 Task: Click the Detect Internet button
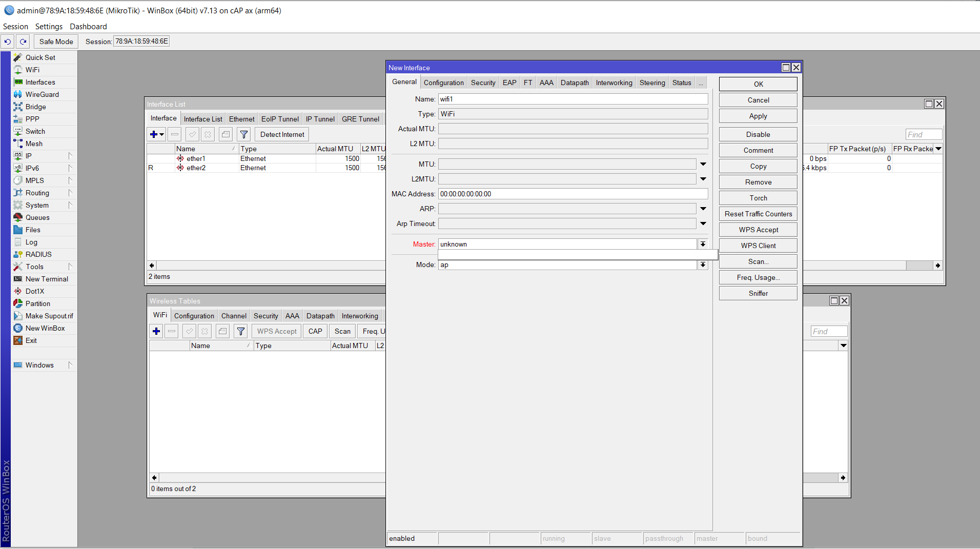[282, 134]
